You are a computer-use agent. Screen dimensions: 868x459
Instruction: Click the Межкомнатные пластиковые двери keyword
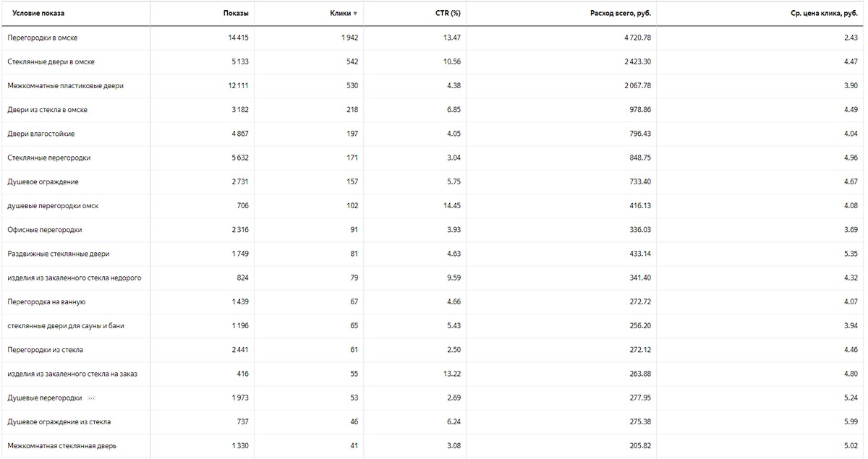65,85
